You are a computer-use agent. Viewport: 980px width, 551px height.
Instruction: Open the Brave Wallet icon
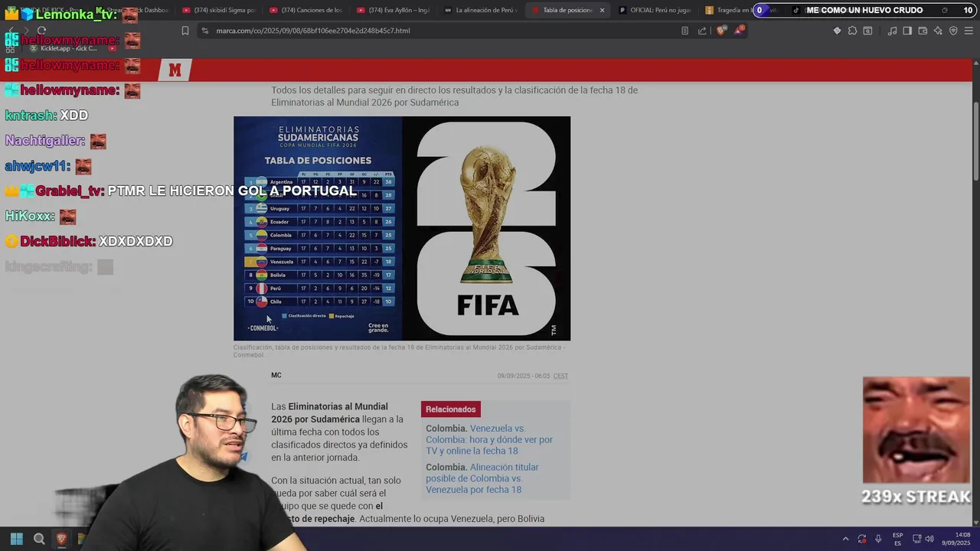click(923, 31)
